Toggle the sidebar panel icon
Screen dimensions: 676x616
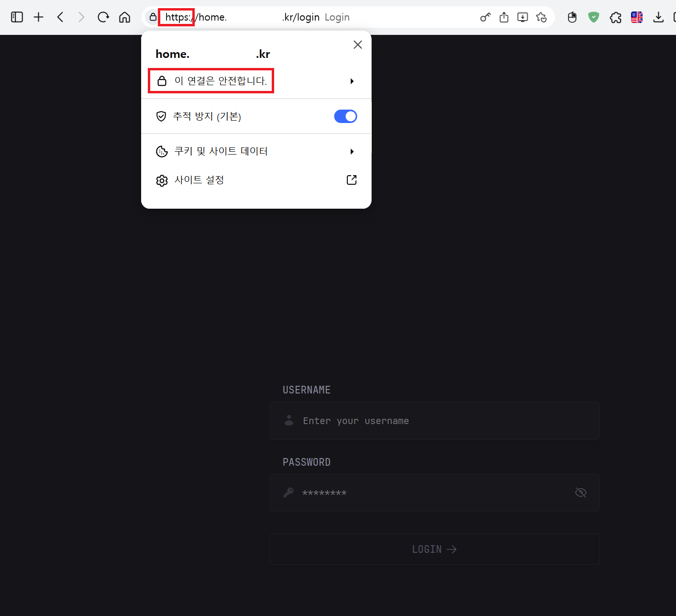point(17,17)
